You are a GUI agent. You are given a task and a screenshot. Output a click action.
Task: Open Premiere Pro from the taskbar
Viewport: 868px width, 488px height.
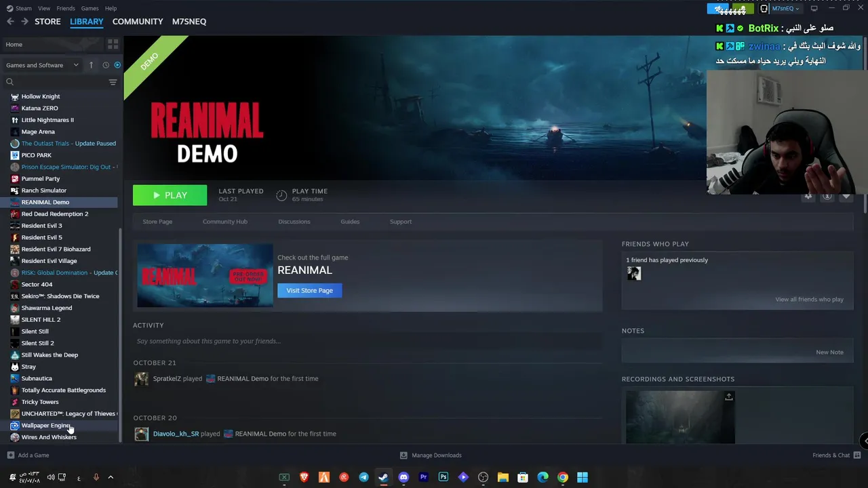423,477
